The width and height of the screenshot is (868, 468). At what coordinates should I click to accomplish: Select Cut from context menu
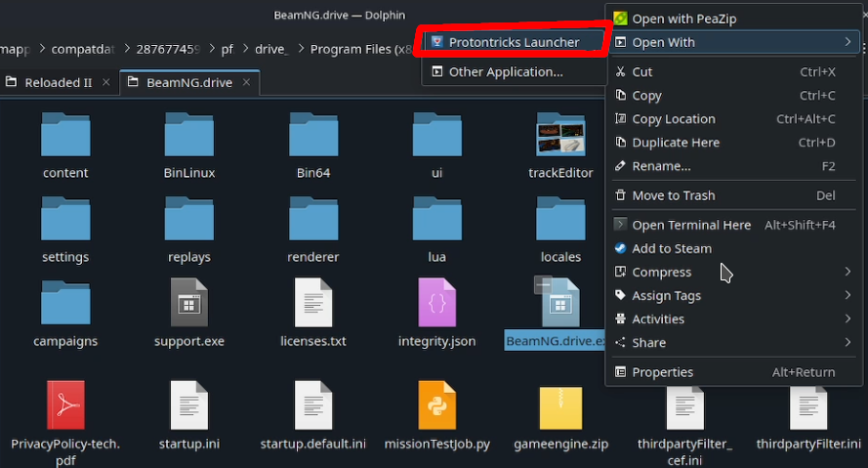[734, 72]
